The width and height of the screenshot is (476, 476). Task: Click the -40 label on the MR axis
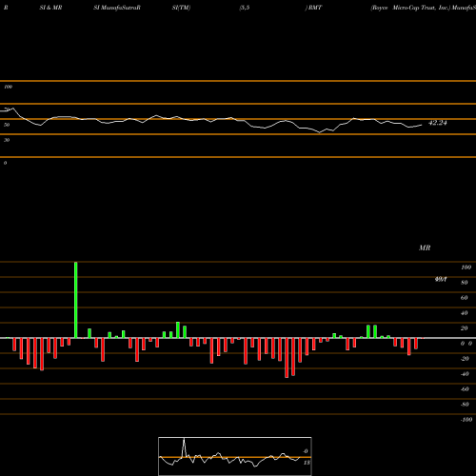tap(465, 374)
